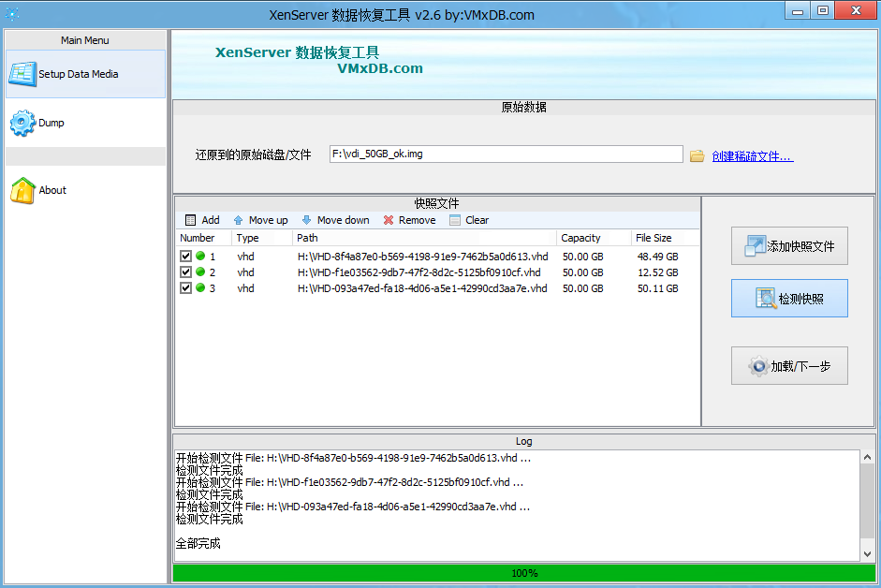Open the 创建稀疏文件 link
The image size is (881, 588).
pos(753,156)
